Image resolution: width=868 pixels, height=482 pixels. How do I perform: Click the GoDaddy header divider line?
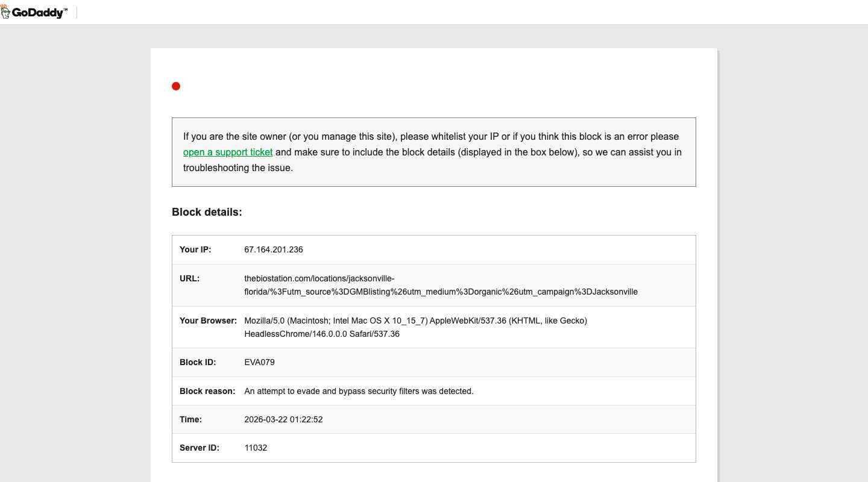coord(77,12)
